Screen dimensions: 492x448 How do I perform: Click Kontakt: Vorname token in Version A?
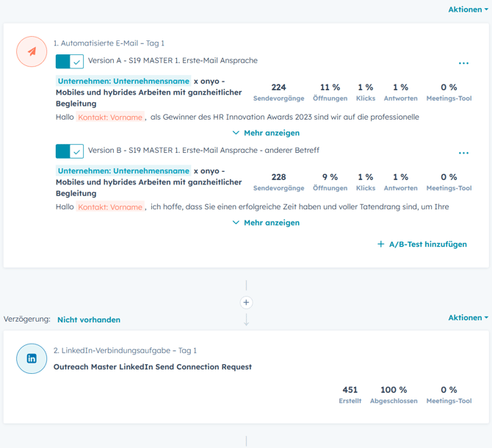coord(110,117)
